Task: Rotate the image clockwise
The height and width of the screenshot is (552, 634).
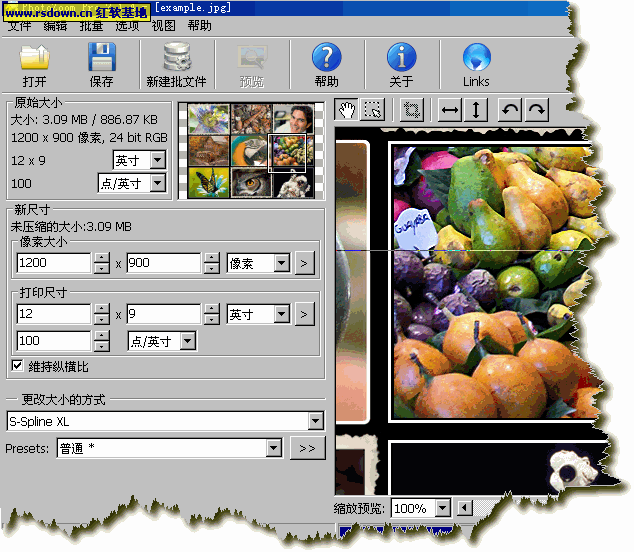Action: click(x=537, y=110)
